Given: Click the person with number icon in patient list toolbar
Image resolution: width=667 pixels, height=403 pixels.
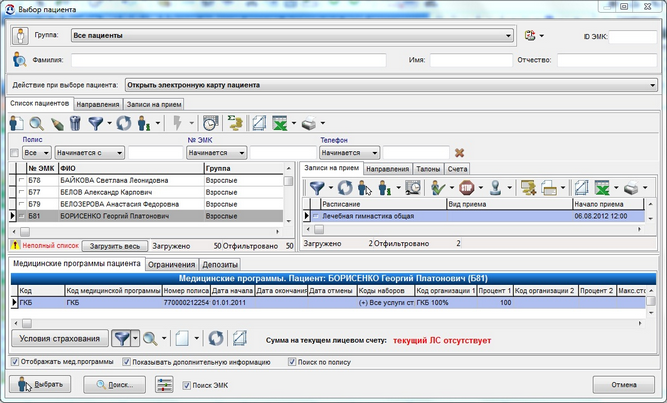Looking at the screenshot, I should click(x=143, y=123).
